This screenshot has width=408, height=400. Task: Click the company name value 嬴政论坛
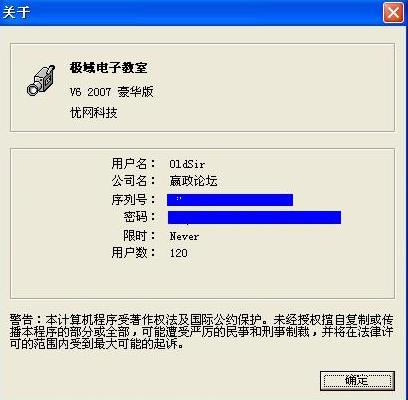[x=193, y=181]
